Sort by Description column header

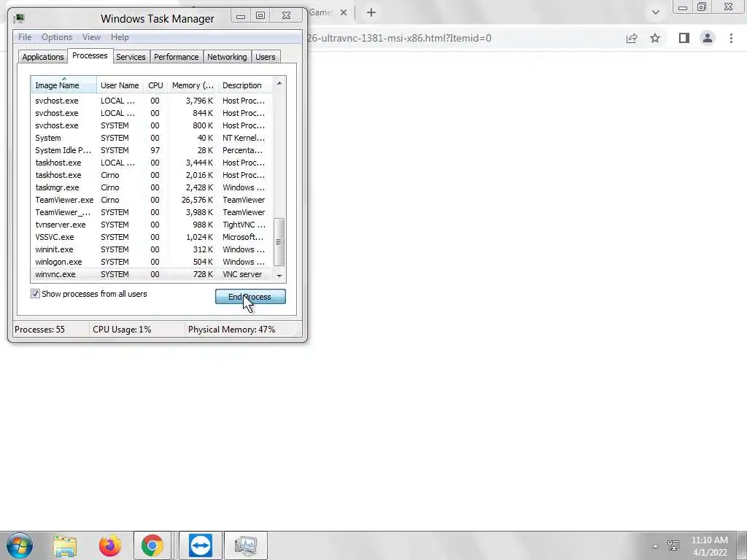(245, 85)
